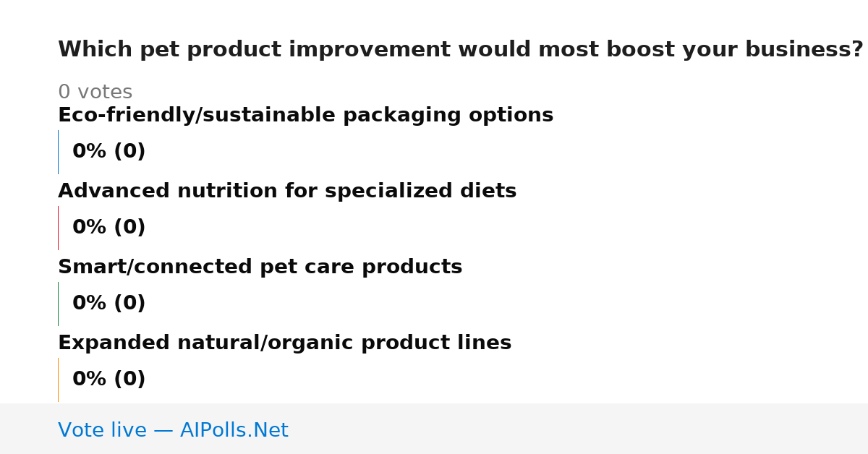Click the word "AIPolls.Net" in the footer

pos(234,430)
